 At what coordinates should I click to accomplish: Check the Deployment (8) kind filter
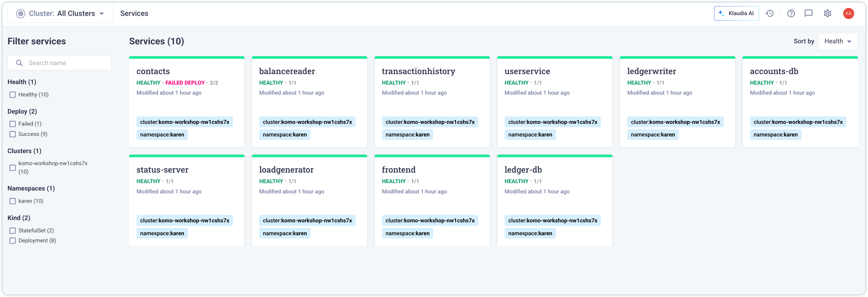13,241
